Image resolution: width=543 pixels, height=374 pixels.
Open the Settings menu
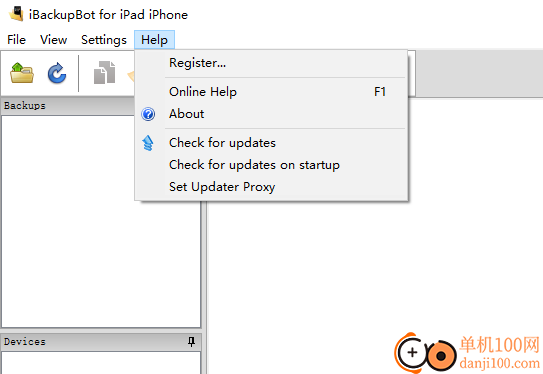click(x=104, y=40)
